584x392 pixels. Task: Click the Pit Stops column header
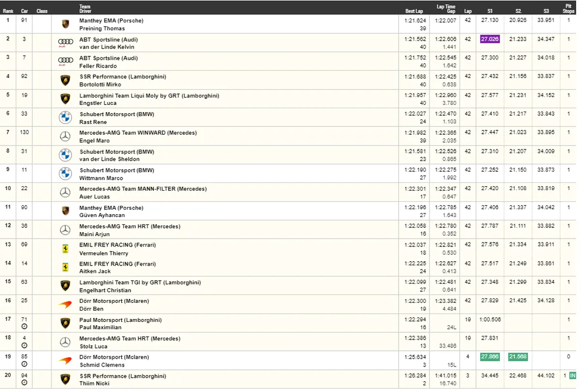(x=568, y=8)
